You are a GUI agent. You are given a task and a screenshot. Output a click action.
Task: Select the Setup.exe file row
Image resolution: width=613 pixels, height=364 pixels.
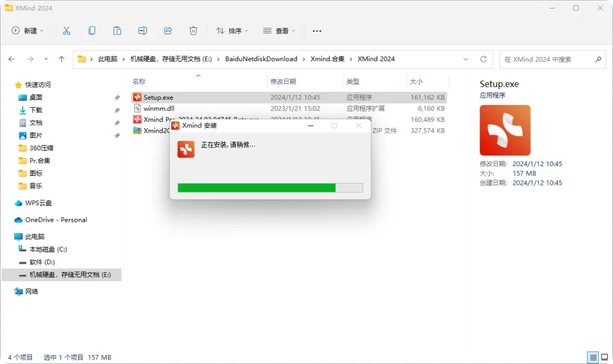point(289,98)
